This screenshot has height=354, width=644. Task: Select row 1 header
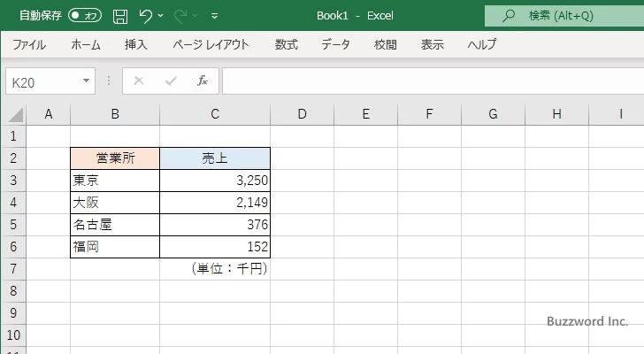tap(13, 136)
